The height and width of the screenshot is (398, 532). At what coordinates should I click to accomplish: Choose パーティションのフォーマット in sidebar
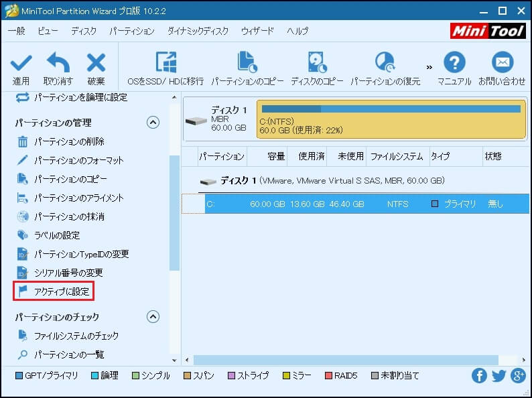tap(70, 160)
